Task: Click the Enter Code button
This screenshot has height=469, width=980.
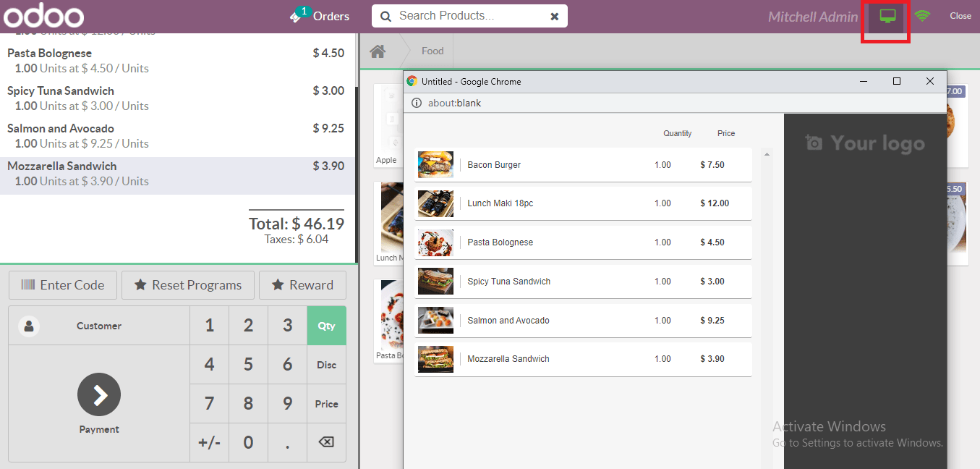Action: (x=62, y=285)
